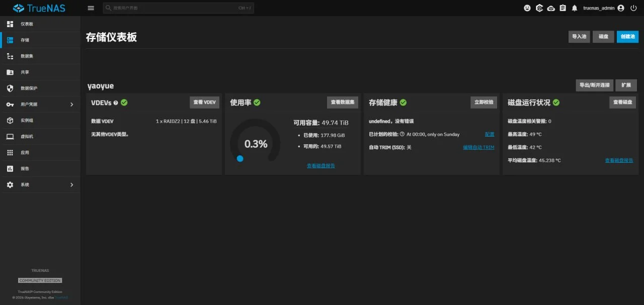Screen dimensions: 644x305
Task: Click 导出/断开连接 for pool yaoyue
Action: click(x=594, y=85)
